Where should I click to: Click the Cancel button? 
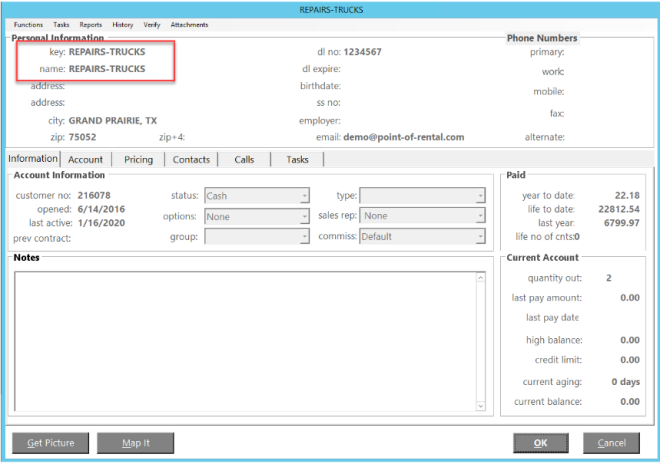pyautogui.click(x=611, y=443)
